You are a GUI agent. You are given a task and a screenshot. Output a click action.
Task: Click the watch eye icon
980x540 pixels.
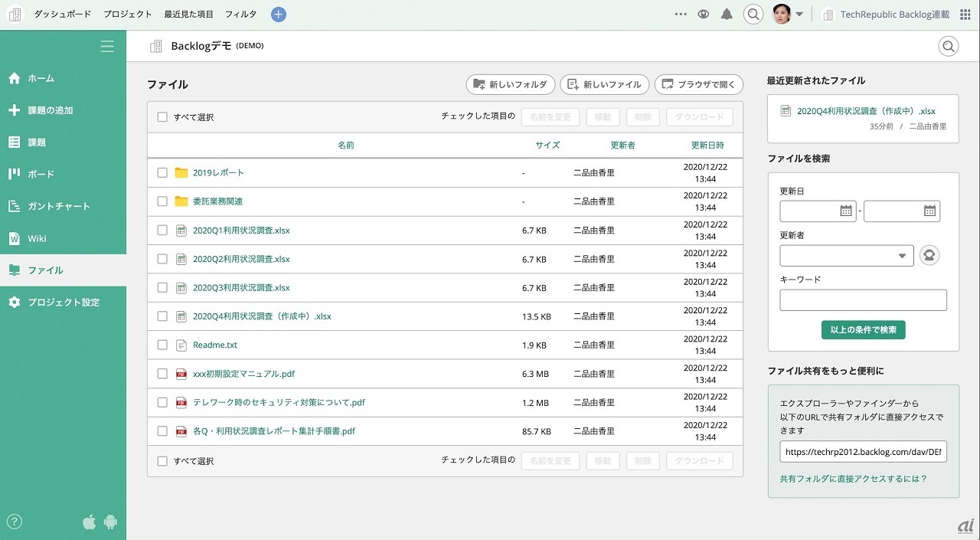click(704, 15)
